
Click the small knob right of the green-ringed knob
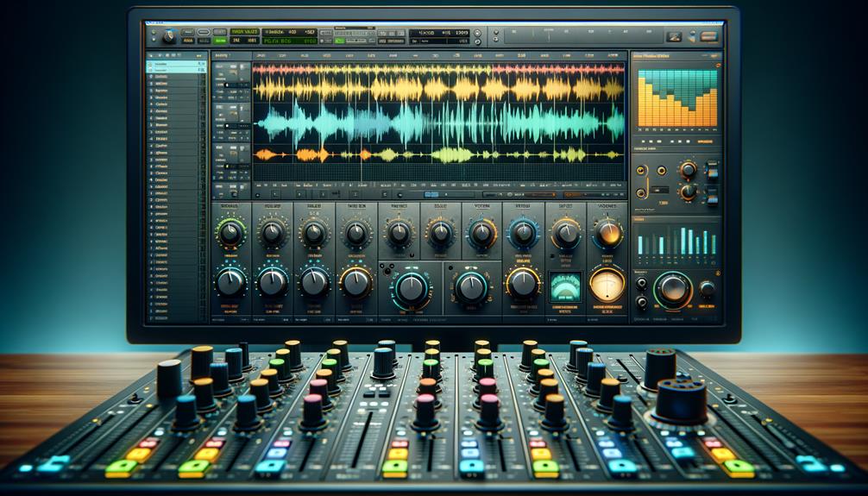(x=707, y=289)
